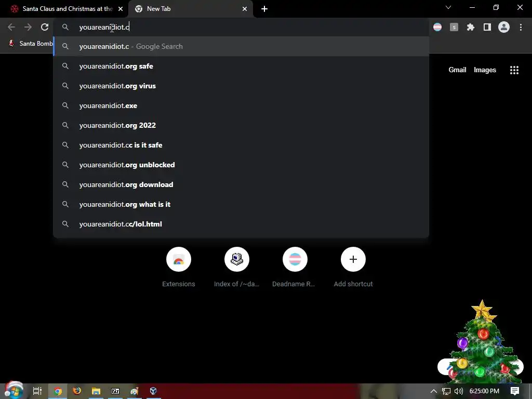Go back with the back arrow
The width and height of the screenshot is (532, 399).
11,27
